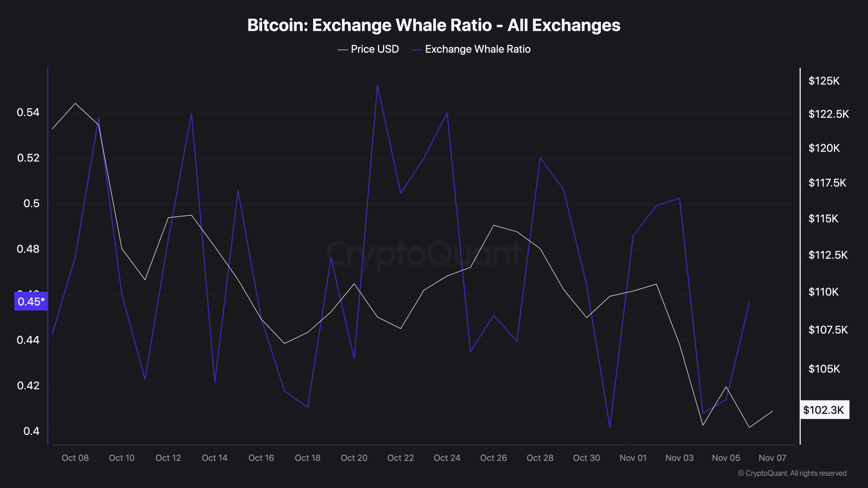This screenshot has height=488, width=868.
Task: Click the CryptoQuant copyright notice
Action: pyautogui.click(x=792, y=473)
